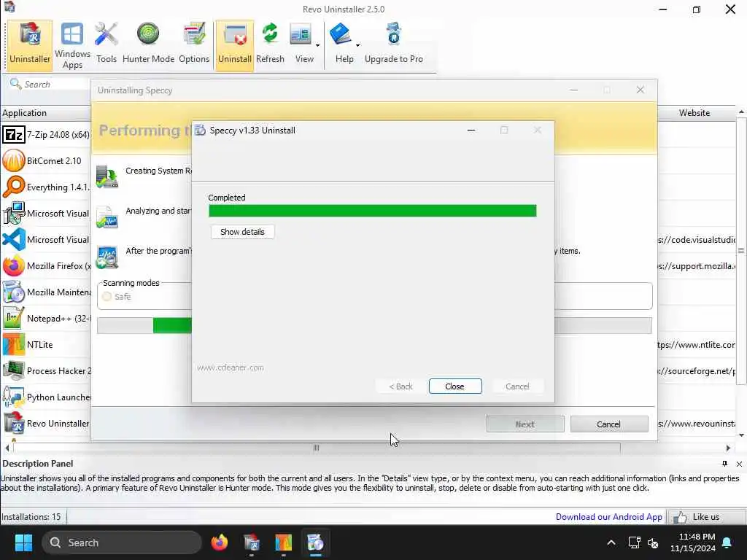Click the Refresh toolbar icon

(270, 44)
